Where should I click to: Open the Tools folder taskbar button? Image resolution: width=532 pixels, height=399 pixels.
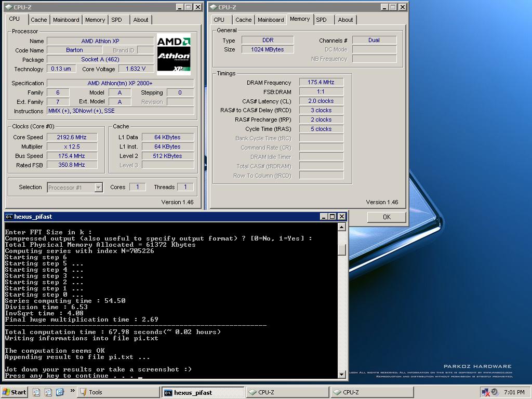tap(118, 392)
